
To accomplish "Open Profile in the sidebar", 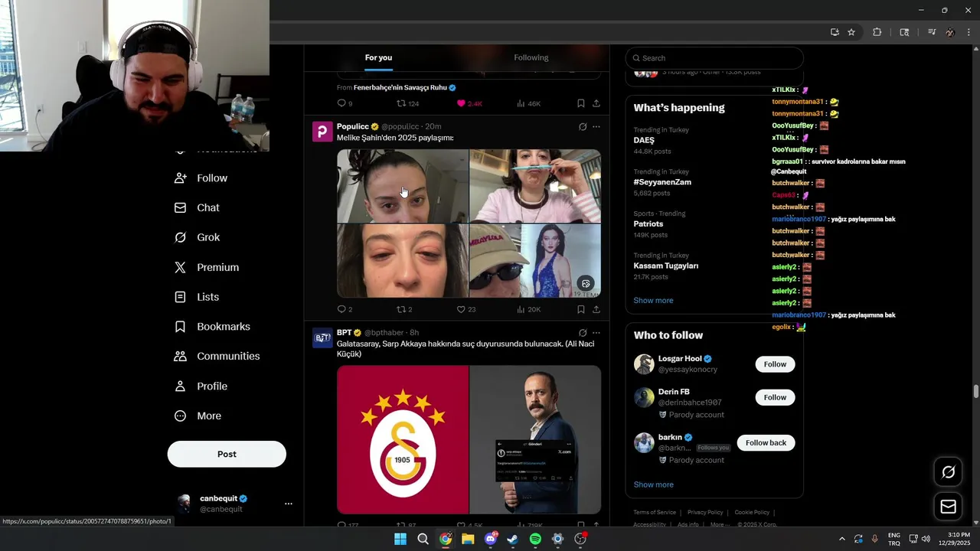I will click(201, 386).
